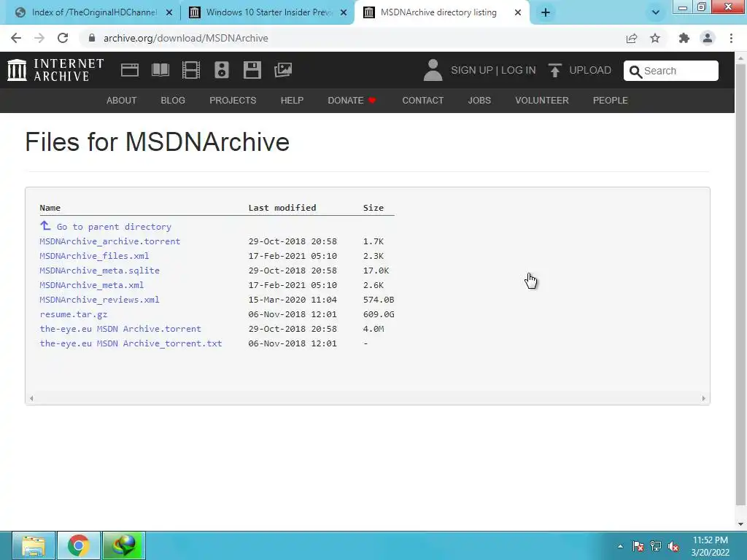Image resolution: width=747 pixels, height=560 pixels.
Task: Click the Chrome taskbar icon
Action: tap(79, 545)
